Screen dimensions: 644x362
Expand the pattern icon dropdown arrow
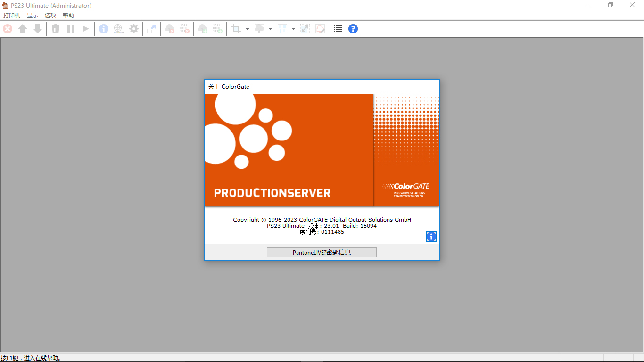[270, 29]
